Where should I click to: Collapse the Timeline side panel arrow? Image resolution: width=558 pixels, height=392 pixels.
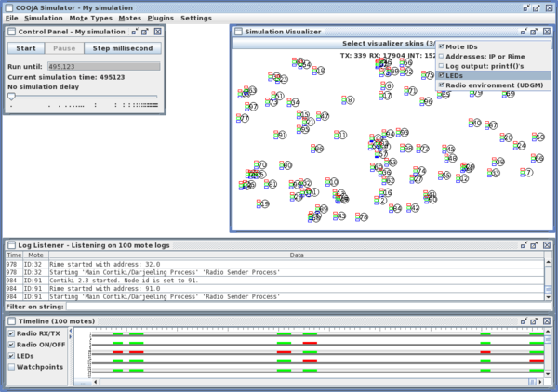71,331
